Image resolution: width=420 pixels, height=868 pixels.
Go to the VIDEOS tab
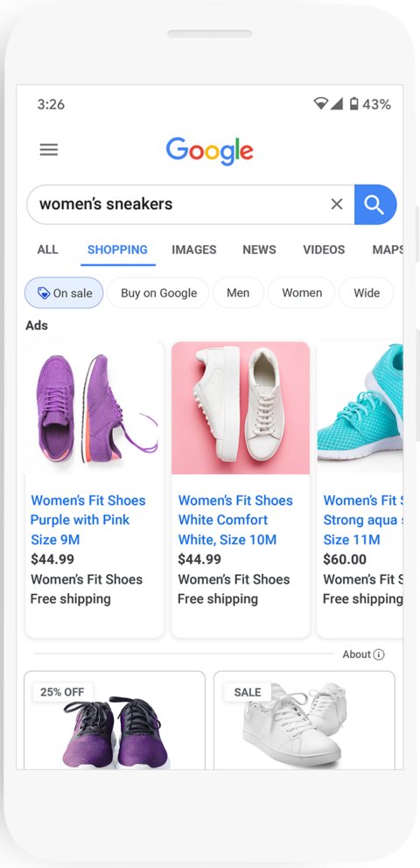[x=324, y=249]
